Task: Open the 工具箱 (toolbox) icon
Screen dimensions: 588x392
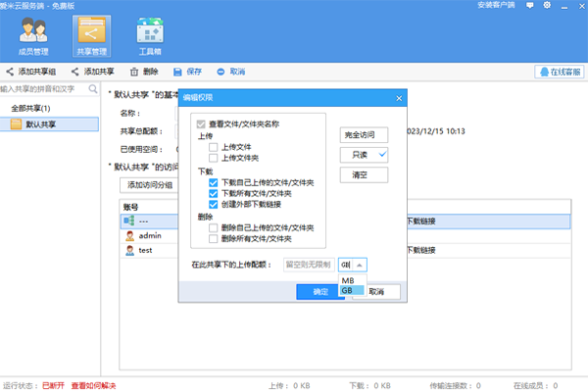Action: pos(149,35)
